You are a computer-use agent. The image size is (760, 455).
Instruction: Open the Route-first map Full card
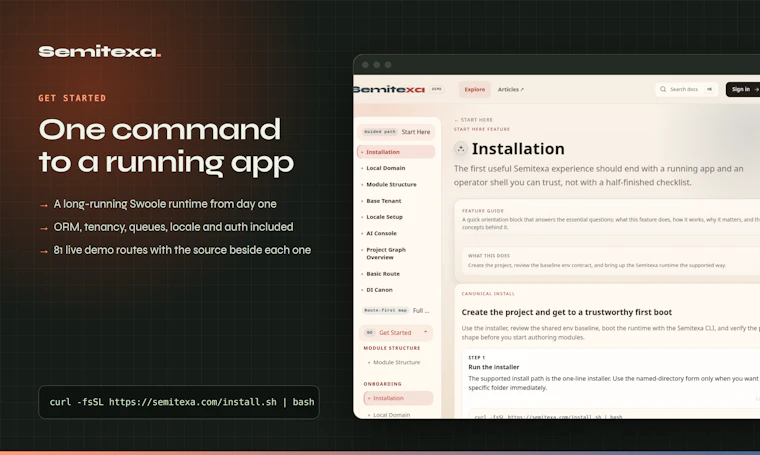point(396,310)
